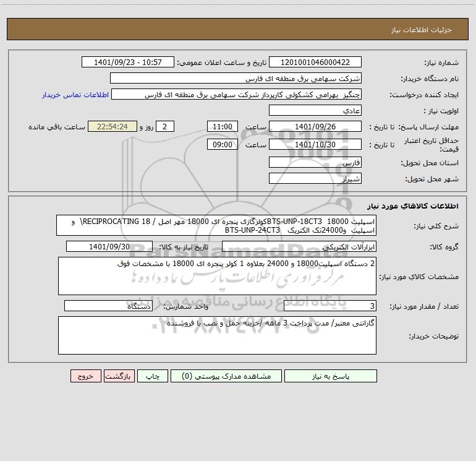Image resolution: width=476 pixels, height=461 pixels.
Task: Click the label مشخصات کالای مورد نیاز:
Action: pos(419,277)
